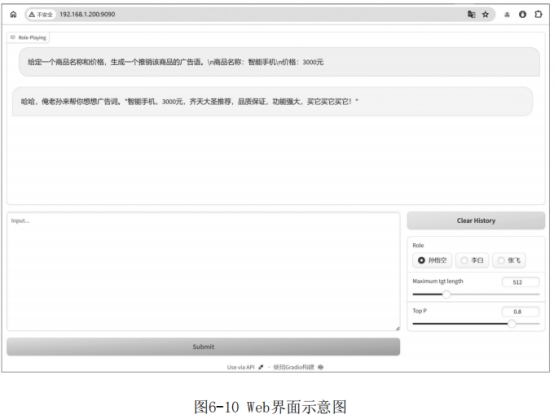The width and height of the screenshot is (554, 420).
Task: Focus the Input text area
Action: click(x=204, y=271)
